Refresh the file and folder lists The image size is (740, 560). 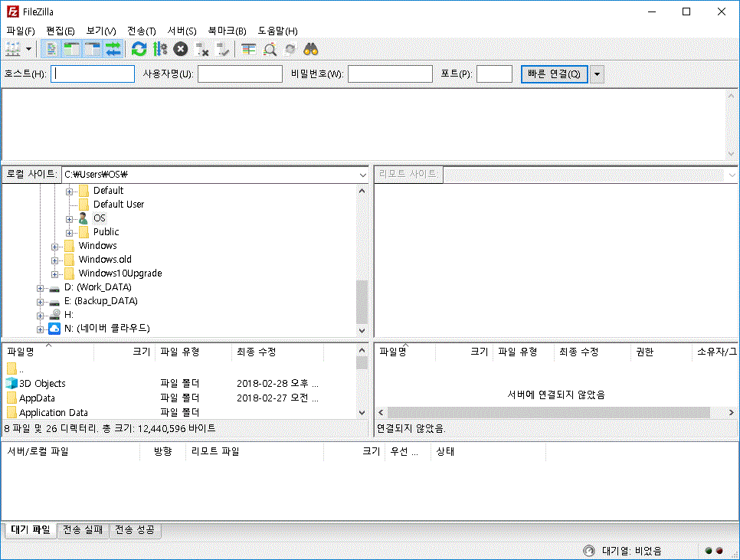click(x=139, y=49)
